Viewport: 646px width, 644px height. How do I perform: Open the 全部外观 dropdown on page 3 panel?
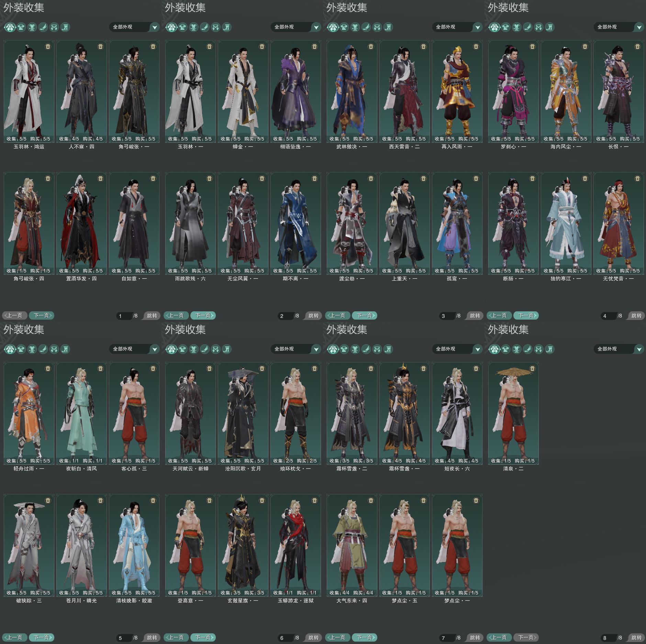point(457,27)
